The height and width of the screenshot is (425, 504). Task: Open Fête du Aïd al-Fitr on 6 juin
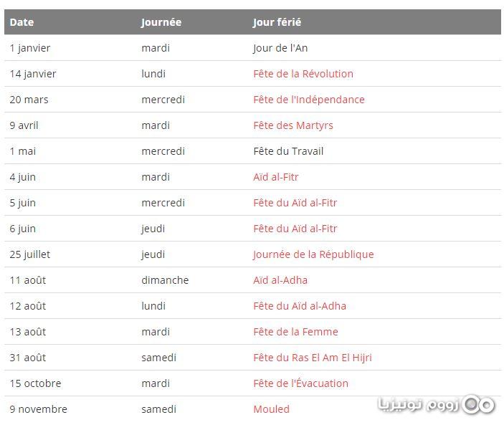[295, 229]
